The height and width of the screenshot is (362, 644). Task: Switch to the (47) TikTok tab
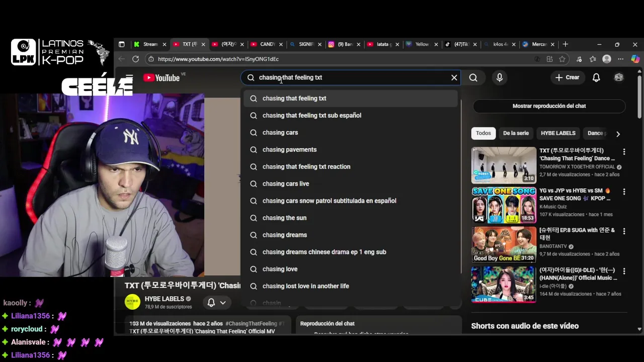457,44
